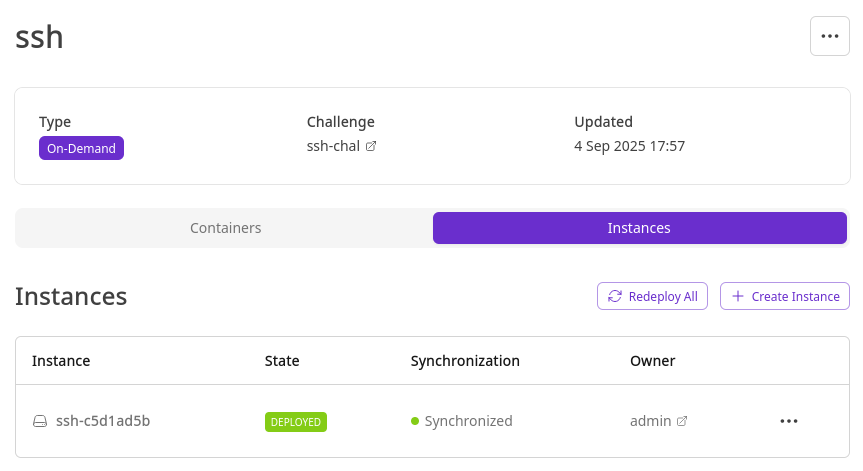Click the Updated timestamp 4 Sep 2025 17:57
Screen dimensions: 863x471
click(x=629, y=146)
